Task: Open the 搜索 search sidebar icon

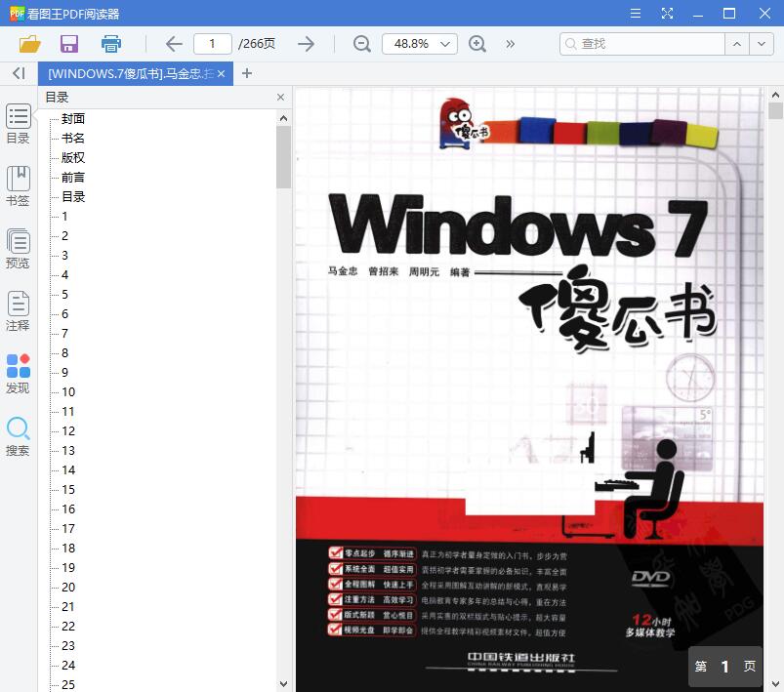Action: [18, 436]
